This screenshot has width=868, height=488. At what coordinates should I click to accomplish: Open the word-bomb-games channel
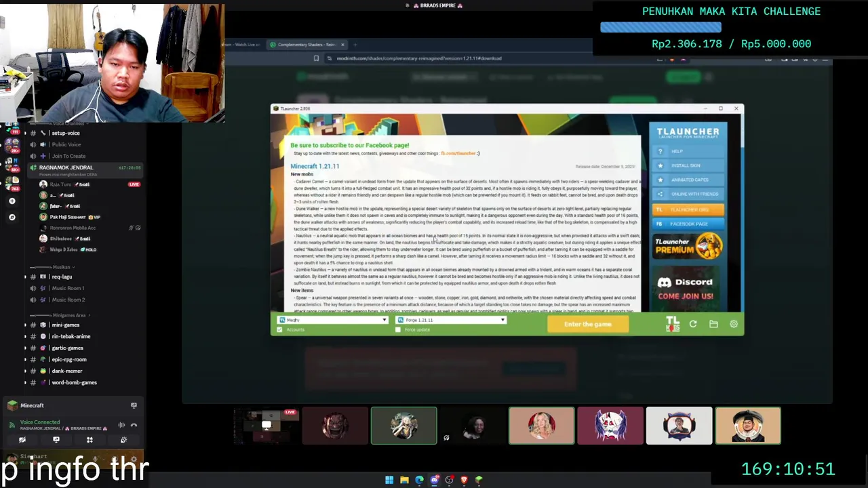point(74,382)
